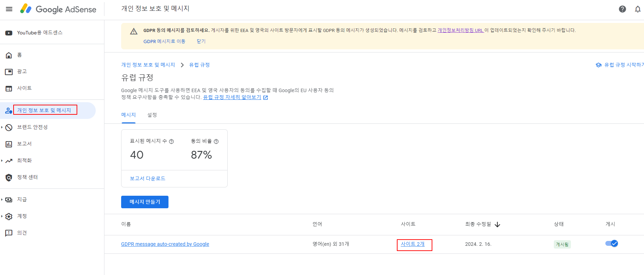Click the 게시됨 status badge
This screenshot has width=644, height=275.
click(x=562, y=244)
